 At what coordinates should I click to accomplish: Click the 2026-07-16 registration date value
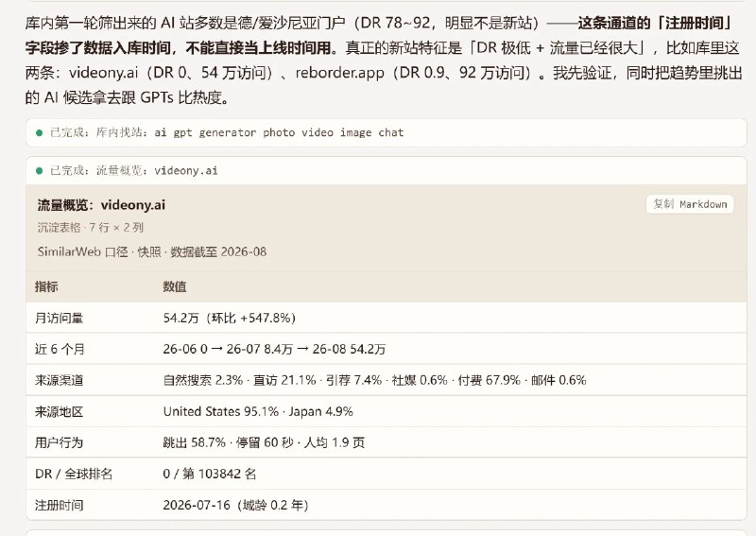point(235,505)
